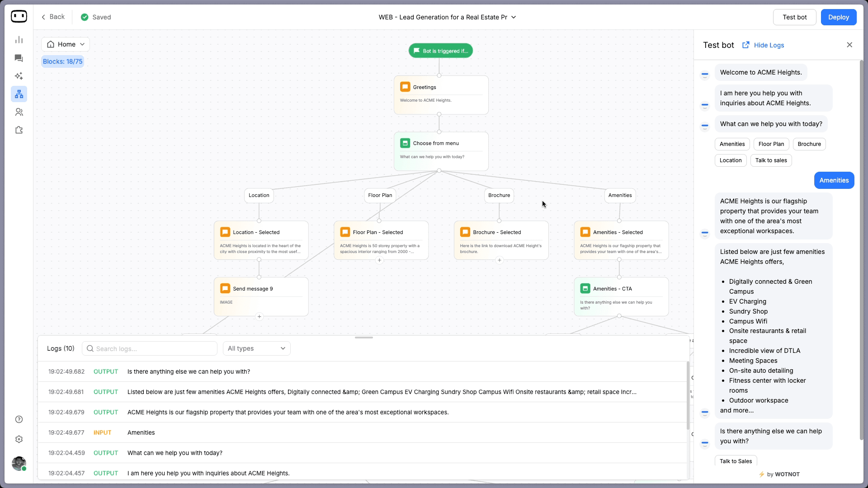
Task: Choose the Location quick reply chip
Action: coord(730,160)
